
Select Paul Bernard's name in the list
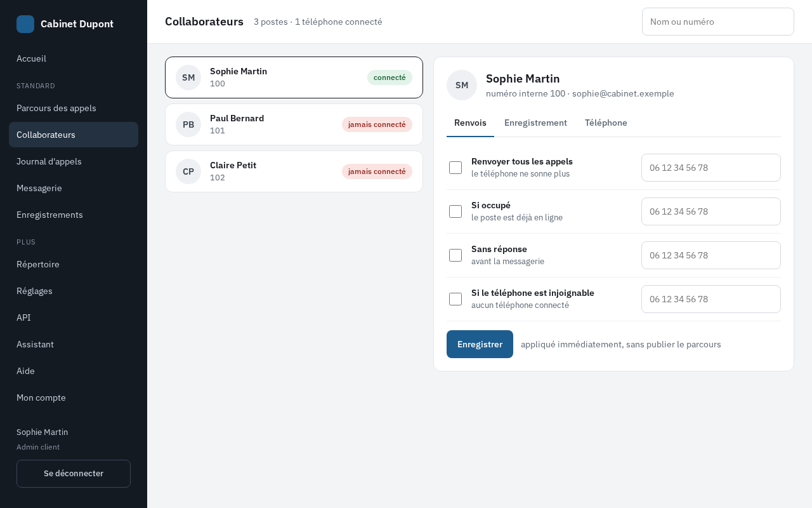pyautogui.click(x=237, y=118)
